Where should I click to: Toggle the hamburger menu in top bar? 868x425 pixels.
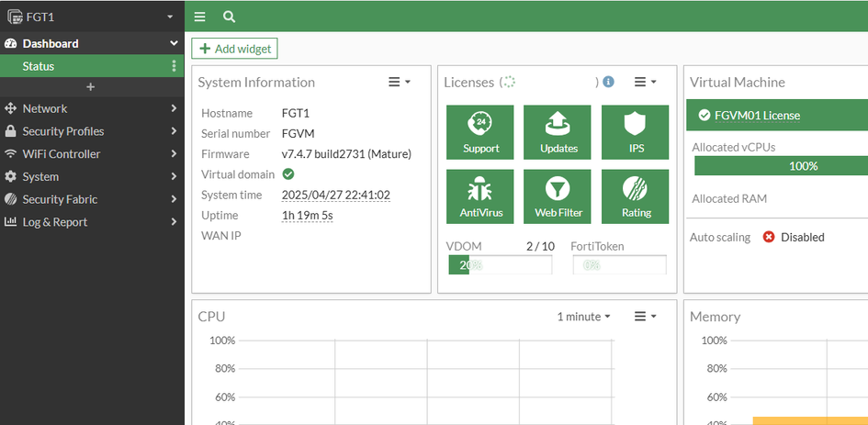click(x=199, y=17)
